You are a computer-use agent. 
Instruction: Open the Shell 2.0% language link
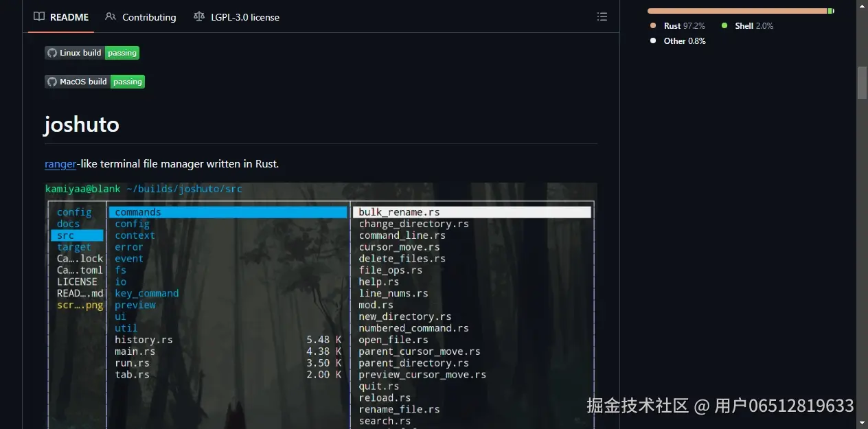pos(747,26)
